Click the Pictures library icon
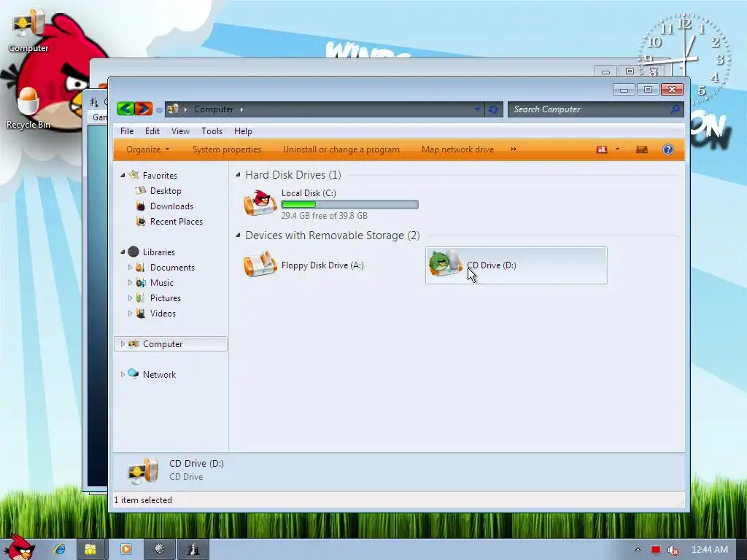 [140, 298]
